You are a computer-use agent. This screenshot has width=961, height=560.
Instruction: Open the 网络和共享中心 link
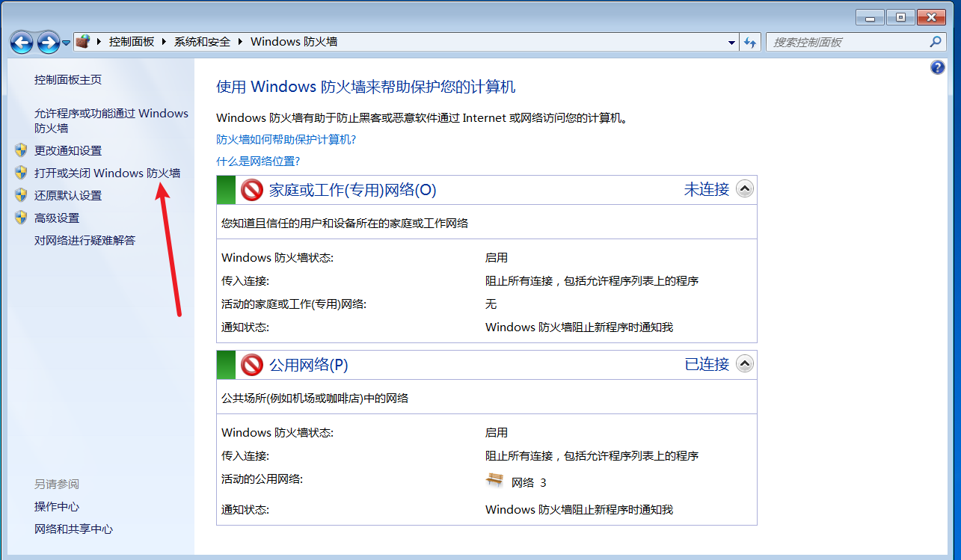[73, 529]
